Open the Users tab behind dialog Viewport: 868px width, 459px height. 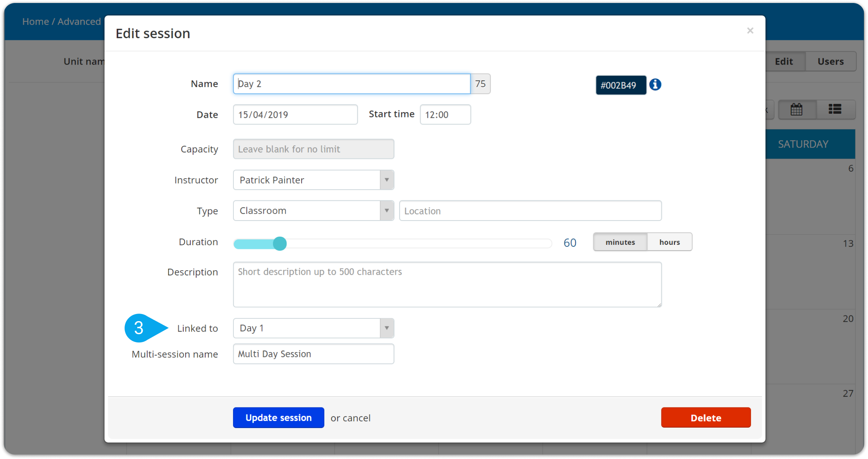pyautogui.click(x=831, y=61)
